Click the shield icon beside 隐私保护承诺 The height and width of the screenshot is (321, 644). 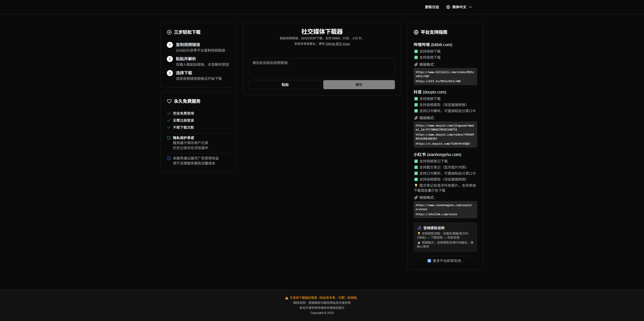[x=169, y=138]
